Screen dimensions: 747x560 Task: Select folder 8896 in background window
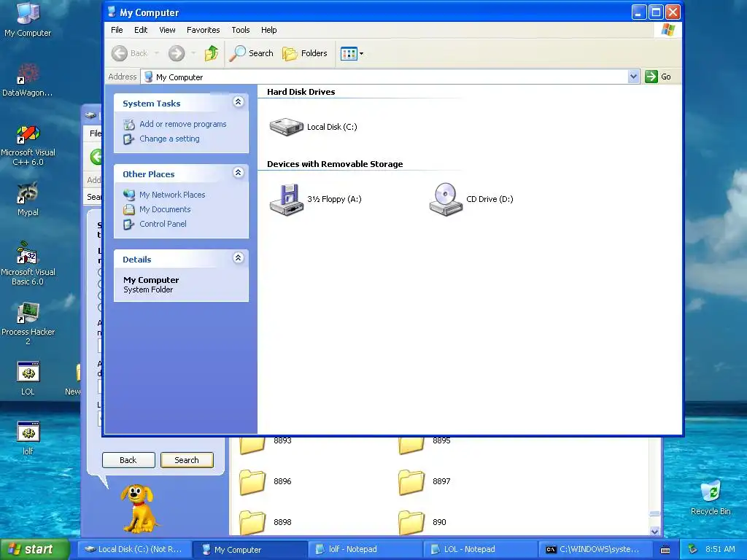(266, 482)
